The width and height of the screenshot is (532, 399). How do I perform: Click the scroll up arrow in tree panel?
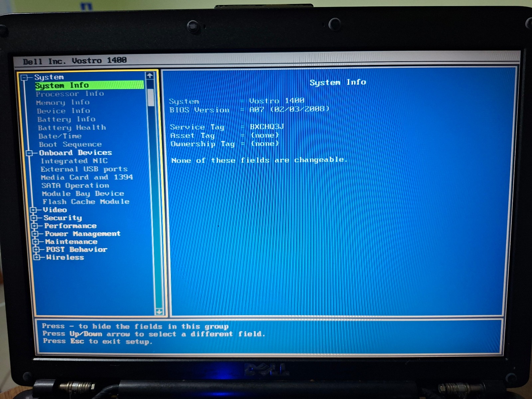point(150,76)
